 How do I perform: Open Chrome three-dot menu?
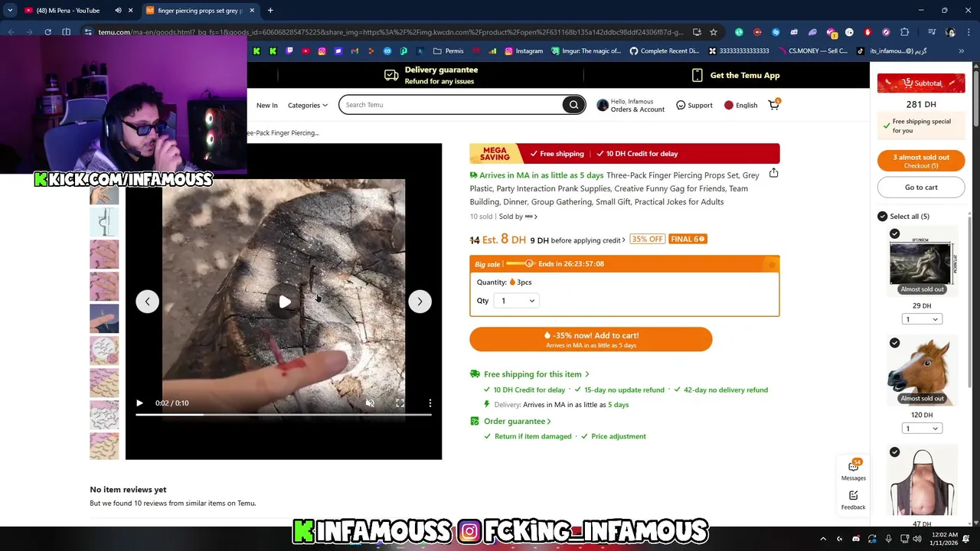(x=969, y=32)
